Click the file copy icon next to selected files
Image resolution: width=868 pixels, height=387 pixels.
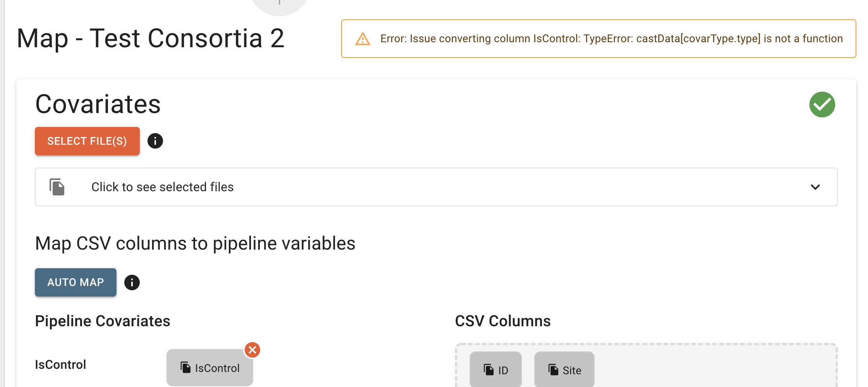(56, 187)
